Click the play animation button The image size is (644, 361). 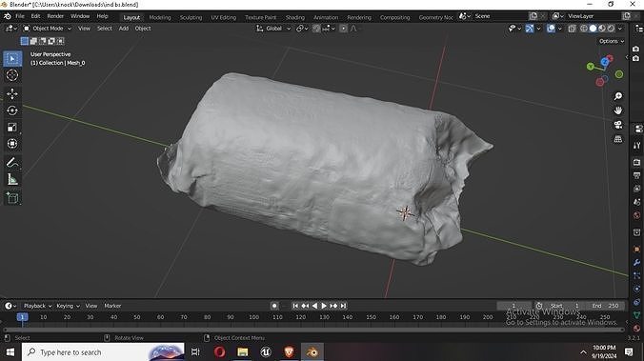coord(324,306)
